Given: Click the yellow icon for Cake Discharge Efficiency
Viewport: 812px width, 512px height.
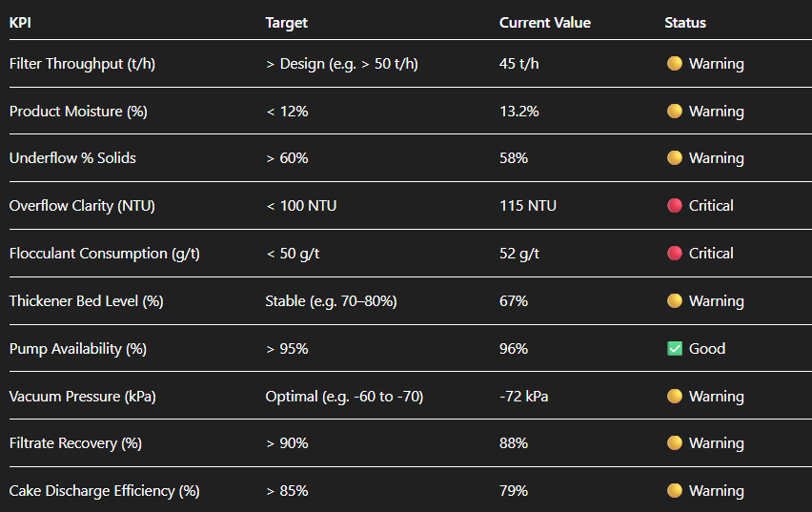Looking at the screenshot, I should [674, 491].
